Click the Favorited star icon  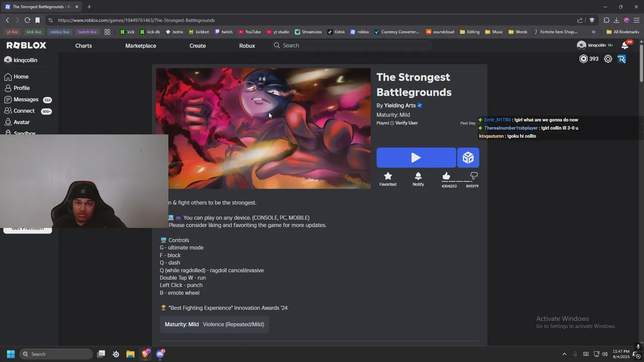coord(388,176)
